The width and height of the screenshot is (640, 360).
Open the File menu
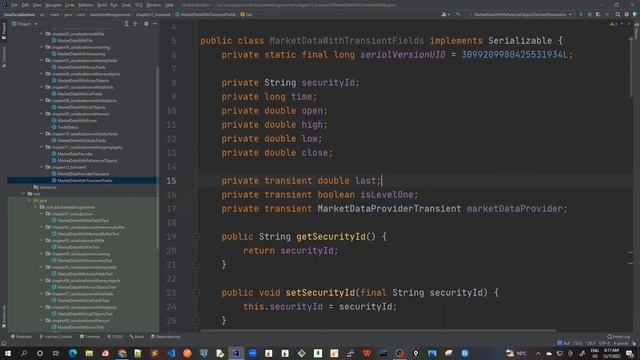tap(15, 5)
